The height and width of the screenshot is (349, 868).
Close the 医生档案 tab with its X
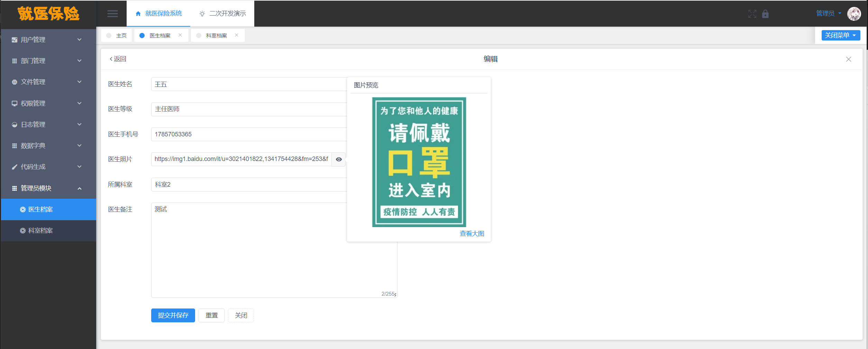tap(180, 35)
